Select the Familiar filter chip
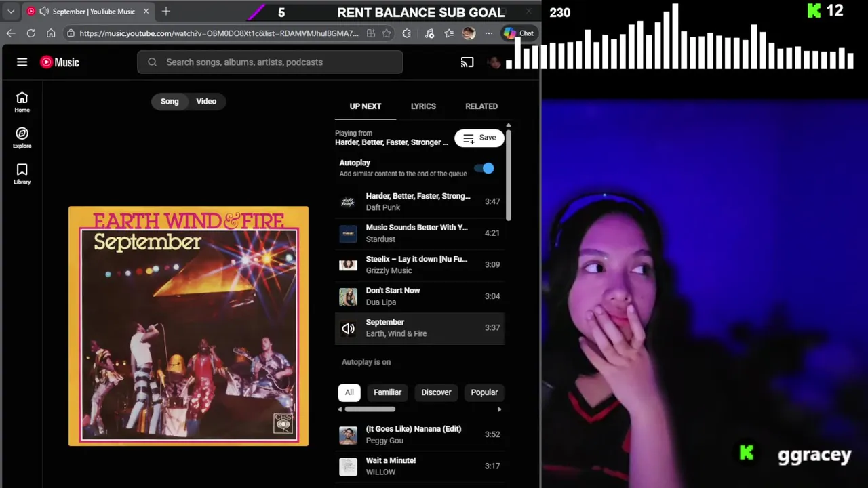 pos(387,392)
